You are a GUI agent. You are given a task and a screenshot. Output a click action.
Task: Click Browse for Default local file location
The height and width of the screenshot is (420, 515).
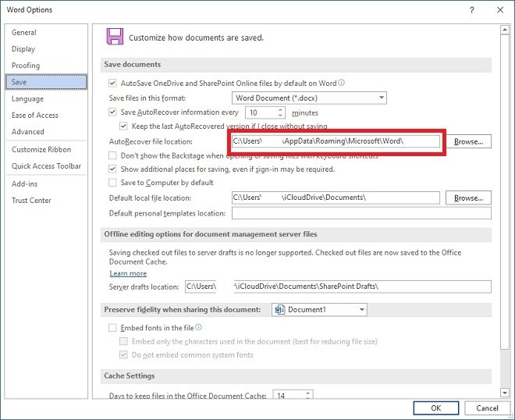tap(468, 198)
